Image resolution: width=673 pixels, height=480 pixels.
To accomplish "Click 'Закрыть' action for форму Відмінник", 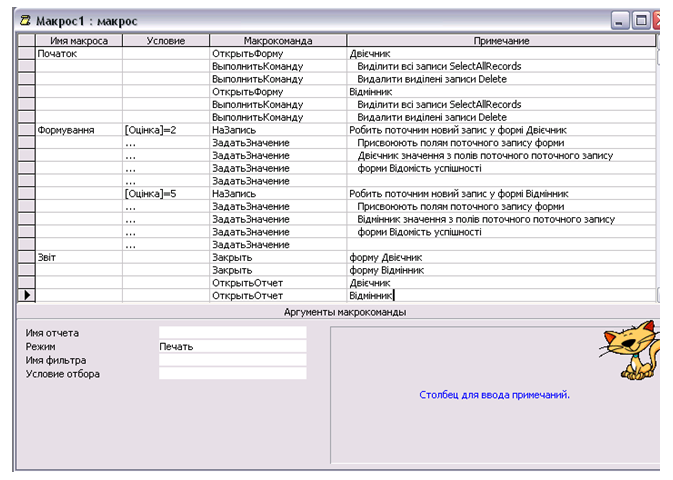I will [x=278, y=270].
